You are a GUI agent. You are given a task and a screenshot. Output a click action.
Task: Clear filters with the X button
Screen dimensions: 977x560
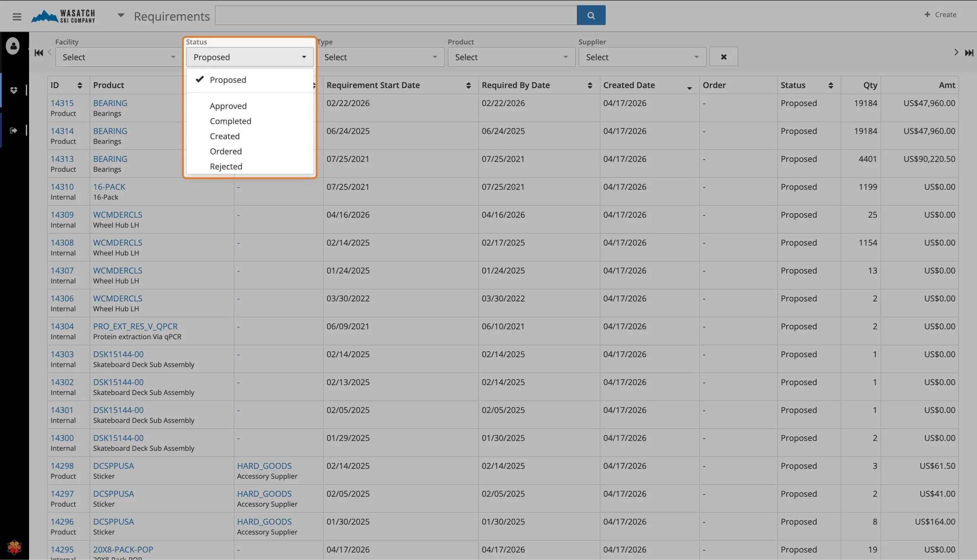(723, 57)
